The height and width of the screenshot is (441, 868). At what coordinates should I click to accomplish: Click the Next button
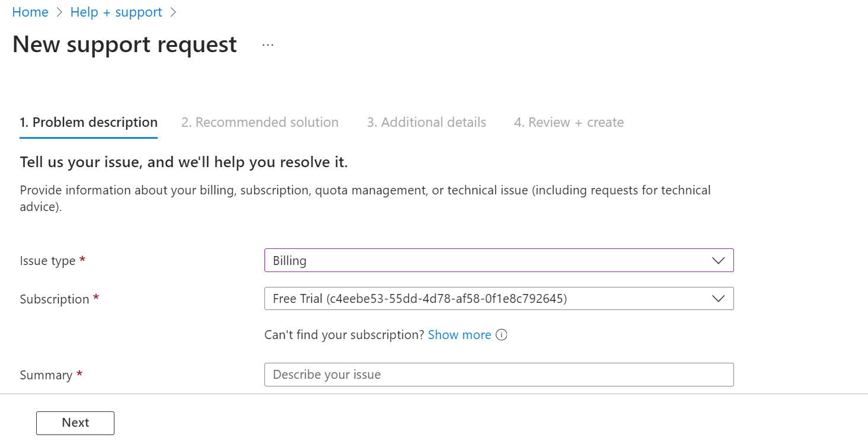click(x=75, y=423)
